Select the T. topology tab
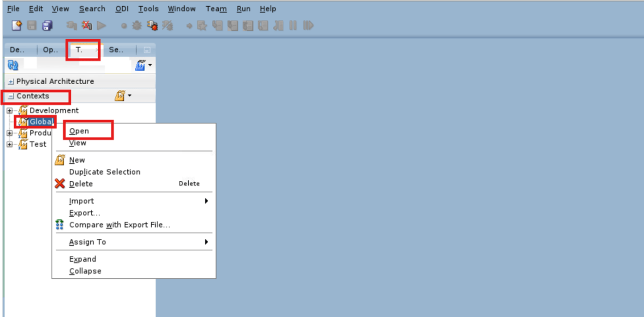The height and width of the screenshot is (317, 644). pyautogui.click(x=84, y=50)
